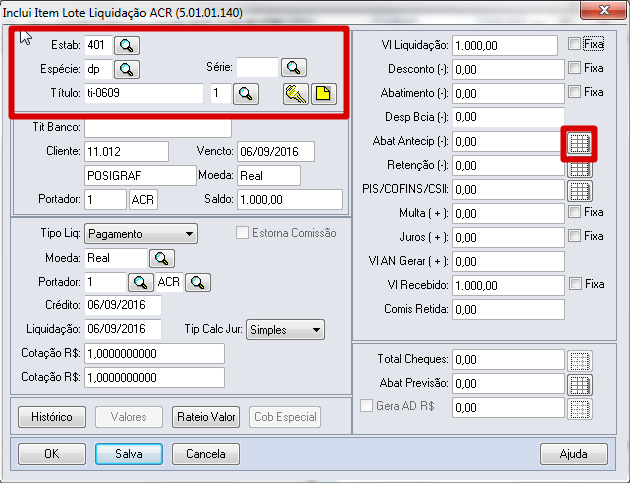Open the Abat Antecip grid button
630x483 pixels.
click(x=579, y=143)
